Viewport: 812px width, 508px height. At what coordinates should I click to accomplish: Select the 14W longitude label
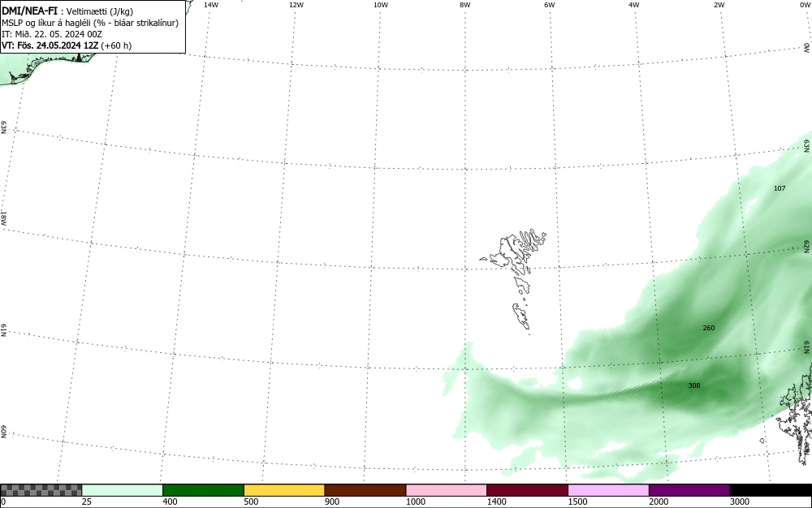(x=211, y=5)
